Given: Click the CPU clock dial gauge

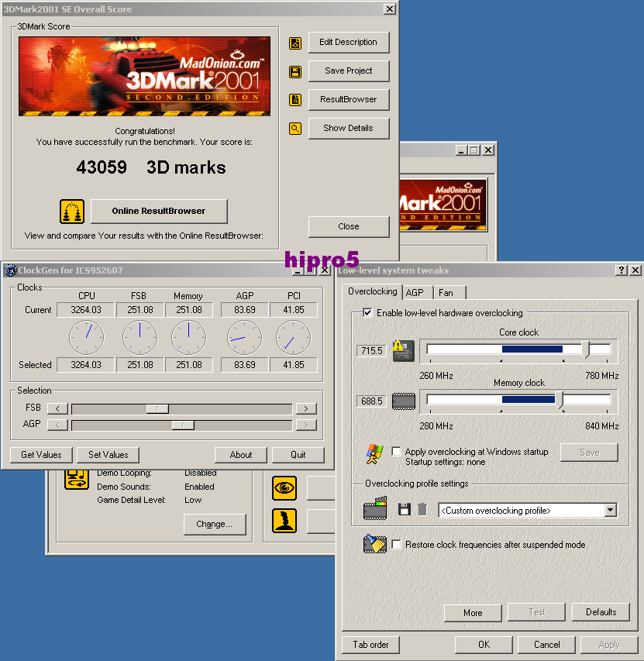Looking at the screenshot, I should click(x=86, y=337).
